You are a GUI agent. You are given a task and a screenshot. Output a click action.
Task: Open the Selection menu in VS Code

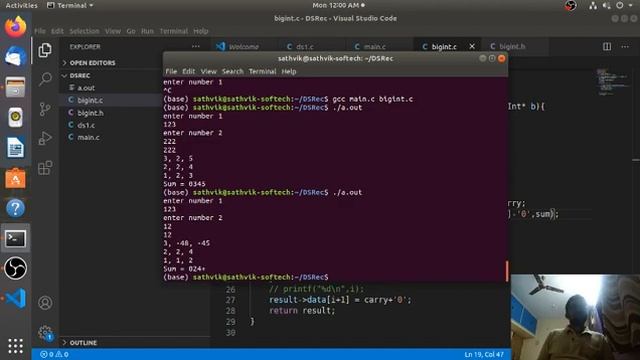84,31
